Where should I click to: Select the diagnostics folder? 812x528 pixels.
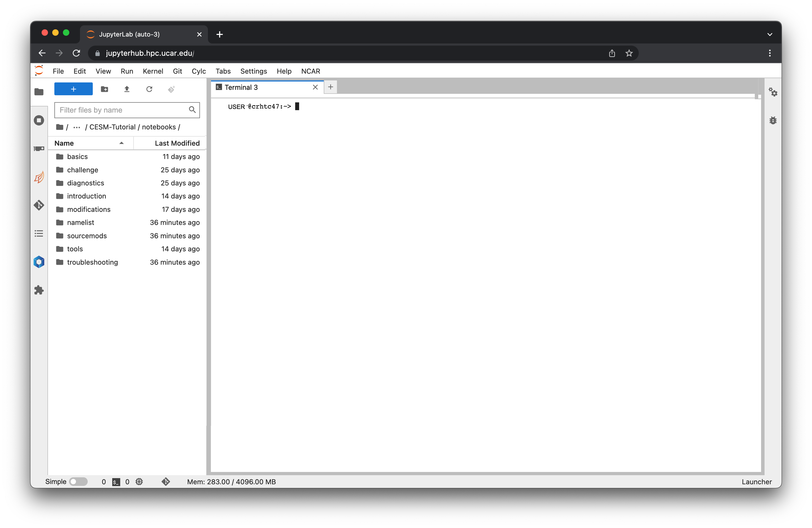pyautogui.click(x=127, y=183)
